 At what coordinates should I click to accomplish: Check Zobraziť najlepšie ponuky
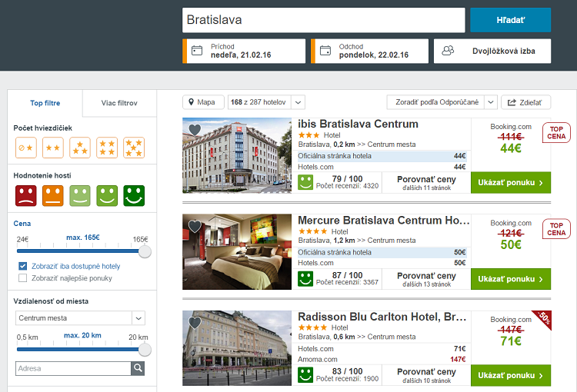(23, 278)
